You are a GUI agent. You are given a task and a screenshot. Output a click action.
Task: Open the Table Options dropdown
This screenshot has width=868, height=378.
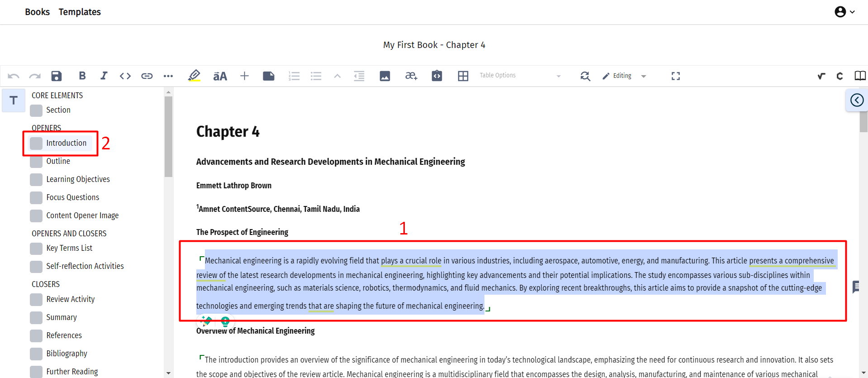pos(520,76)
